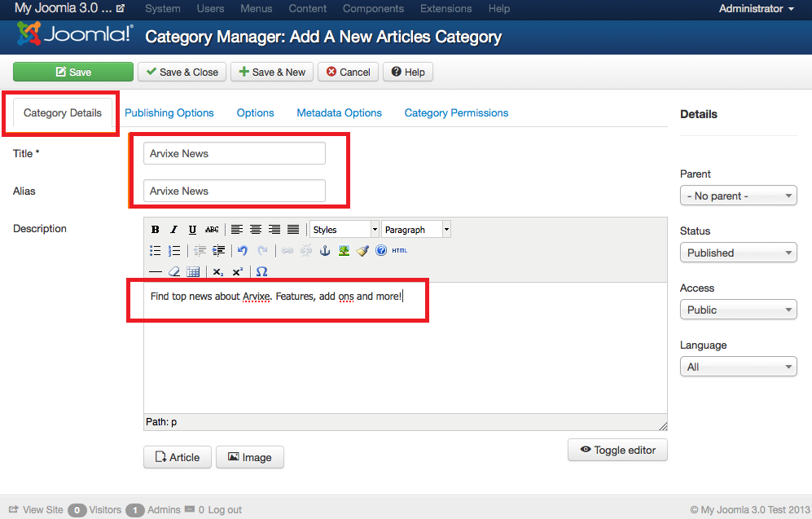Image resolution: width=812 pixels, height=519 pixels.
Task: Cancel the new category
Action: click(348, 72)
